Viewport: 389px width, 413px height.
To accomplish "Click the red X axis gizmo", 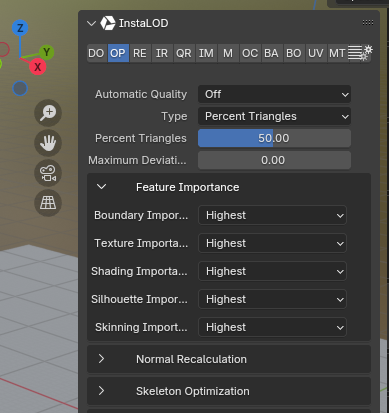I will [x=38, y=67].
